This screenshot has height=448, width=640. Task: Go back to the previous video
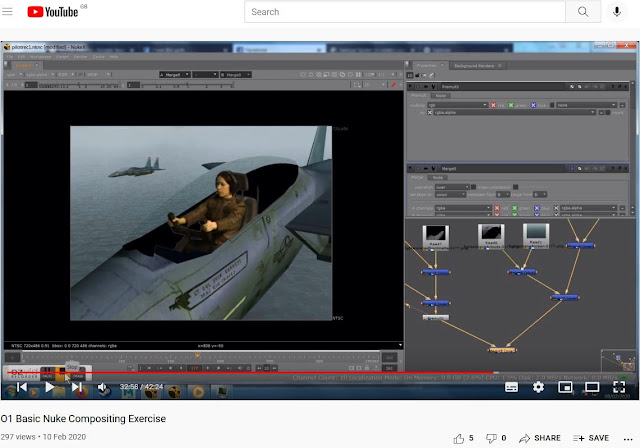click(22, 387)
